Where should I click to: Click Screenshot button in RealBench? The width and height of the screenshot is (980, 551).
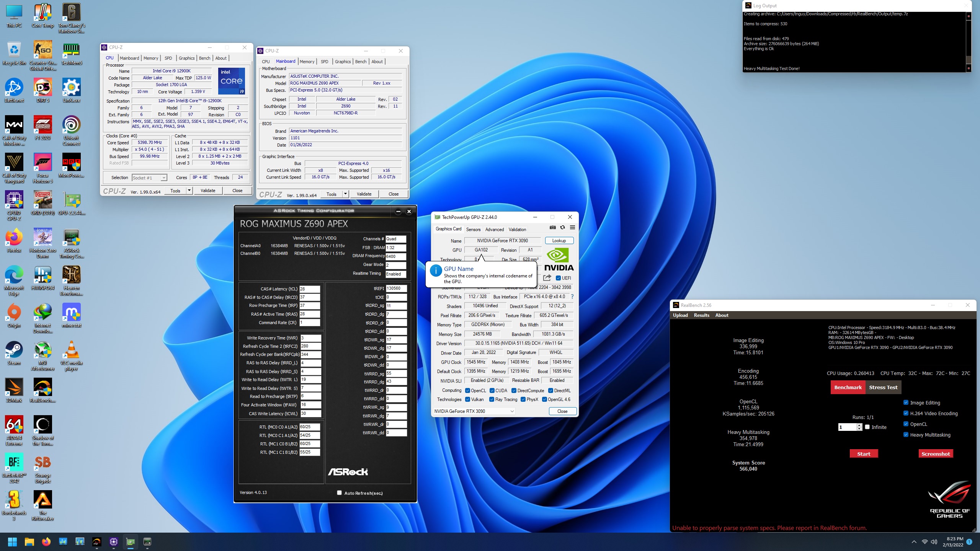coord(936,454)
